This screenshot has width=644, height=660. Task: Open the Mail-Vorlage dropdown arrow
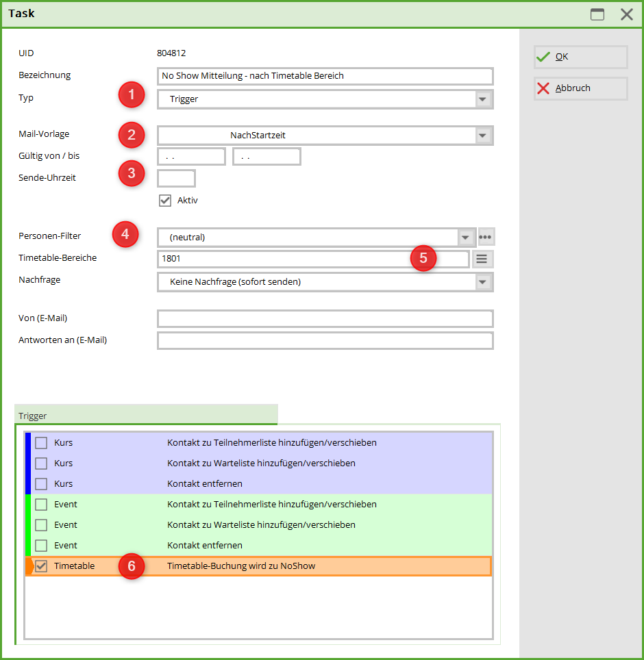pos(483,136)
